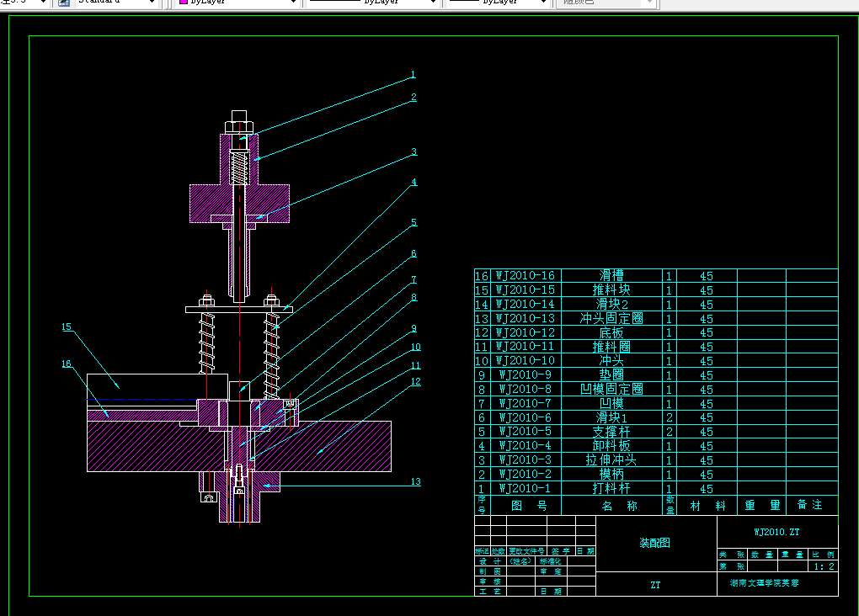
Task: Click the 底板 part name cell
Action: coord(611,332)
